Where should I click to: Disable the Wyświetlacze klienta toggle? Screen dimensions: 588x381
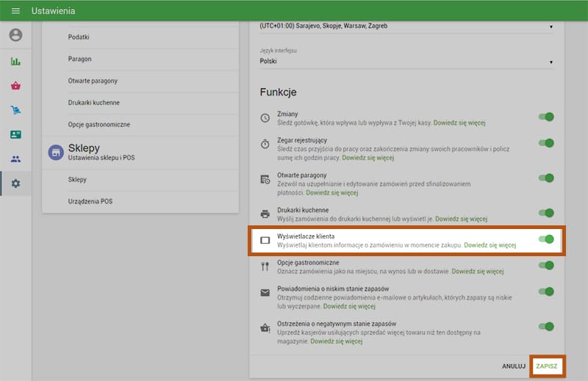pyautogui.click(x=546, y=239)
